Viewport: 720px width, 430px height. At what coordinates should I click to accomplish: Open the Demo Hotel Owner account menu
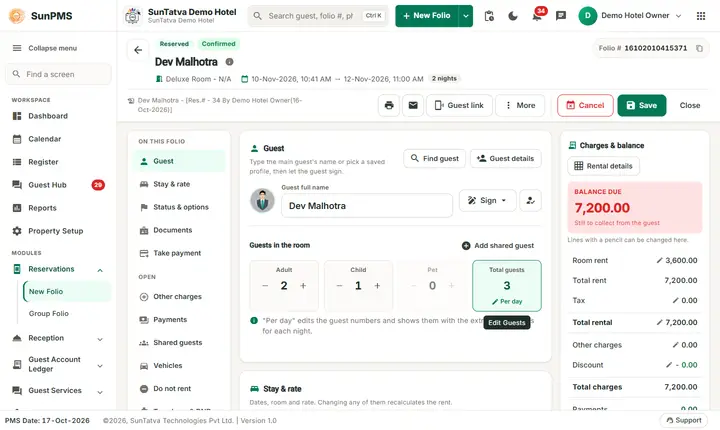click(x=630, y=16)
